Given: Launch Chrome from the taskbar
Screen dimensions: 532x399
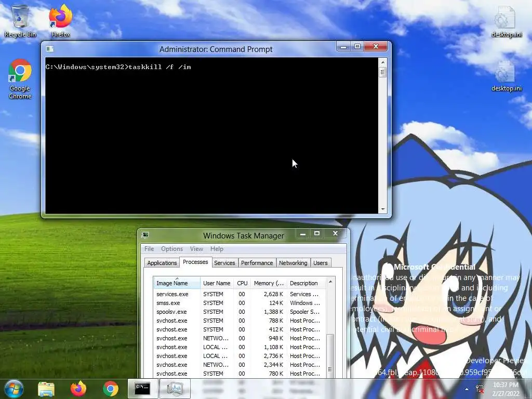Looking at the screenshot, I should click(111, 389).
